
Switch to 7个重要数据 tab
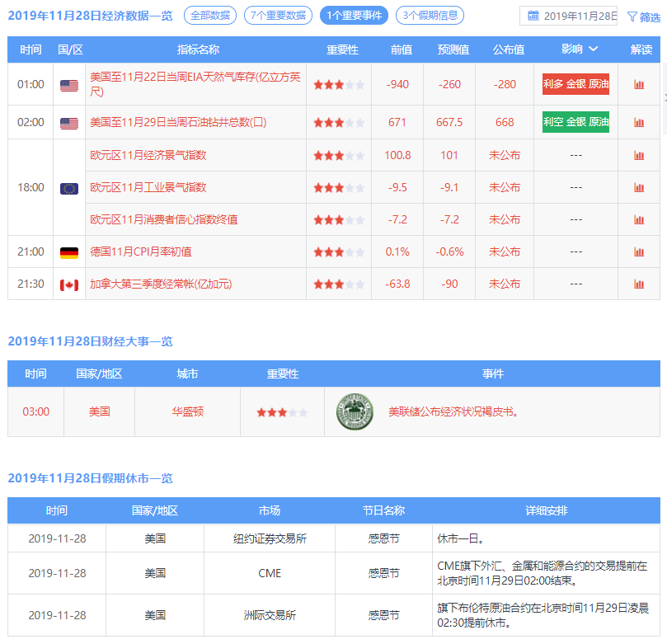tap(278, 15)
